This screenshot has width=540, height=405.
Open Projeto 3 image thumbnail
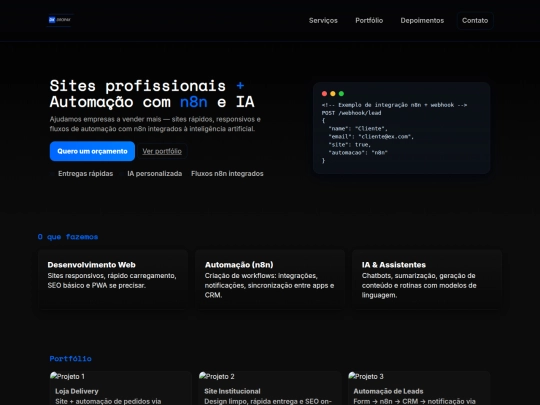[366, 376]
